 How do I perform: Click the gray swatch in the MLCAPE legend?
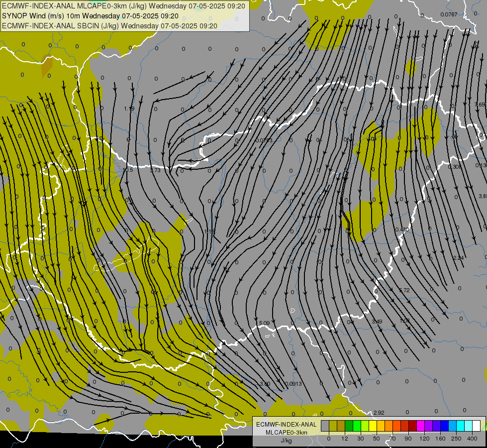click(x=325, y=426)
